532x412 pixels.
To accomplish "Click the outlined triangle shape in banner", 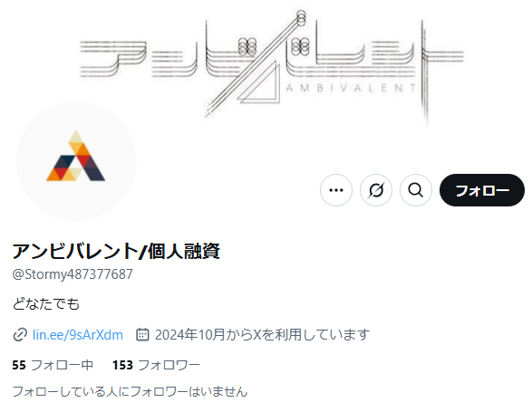I will [259, 83].
